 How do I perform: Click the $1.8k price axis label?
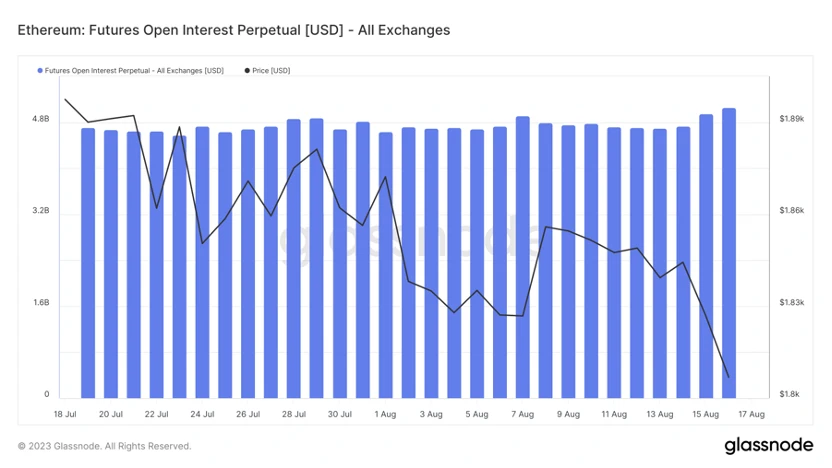[x=790, y=395]
